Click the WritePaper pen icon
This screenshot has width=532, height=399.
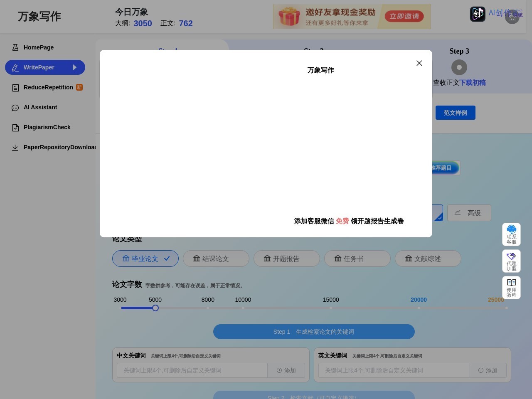coord(15,67)
